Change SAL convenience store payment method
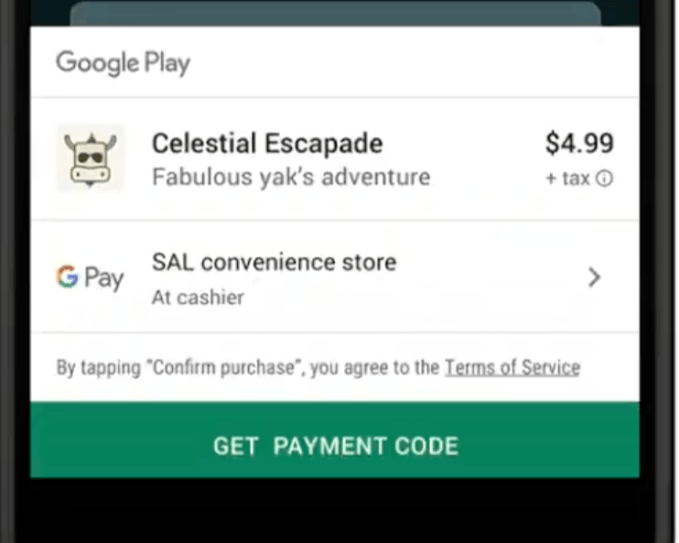 335,277
